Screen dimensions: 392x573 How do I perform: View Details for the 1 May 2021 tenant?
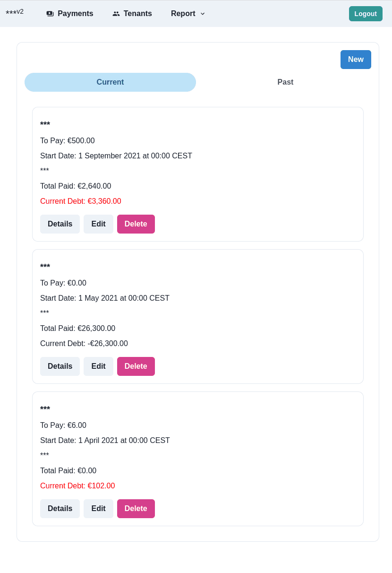(x=60, y=366)
